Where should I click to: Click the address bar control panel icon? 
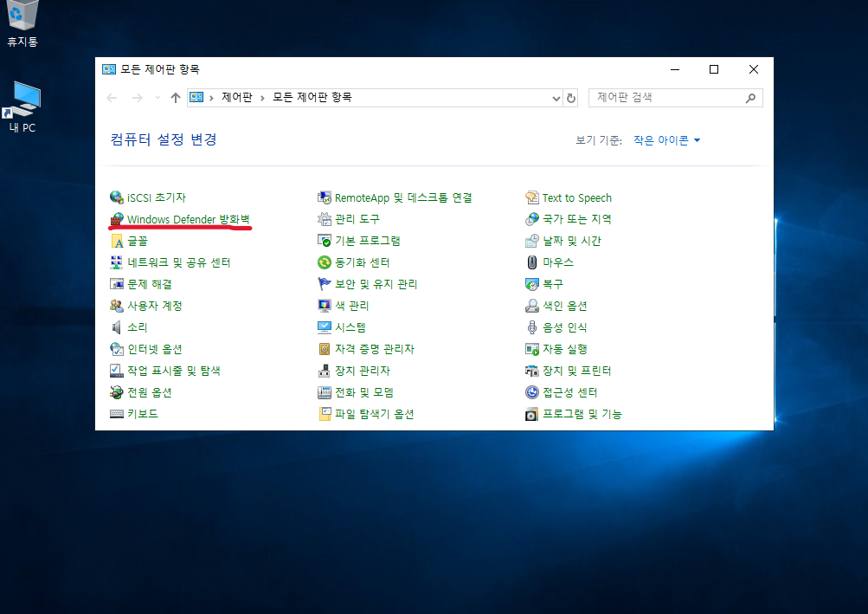click(196, 98)
